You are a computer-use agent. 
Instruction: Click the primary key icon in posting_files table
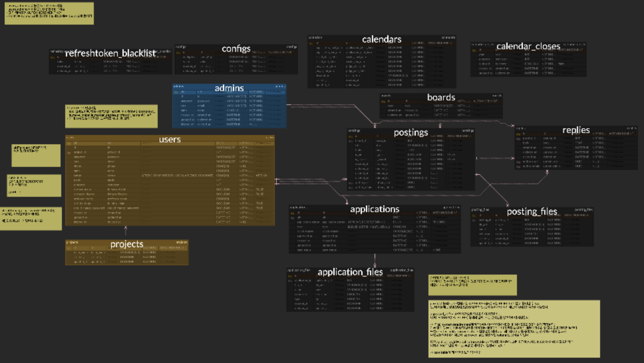click(474, 215)
